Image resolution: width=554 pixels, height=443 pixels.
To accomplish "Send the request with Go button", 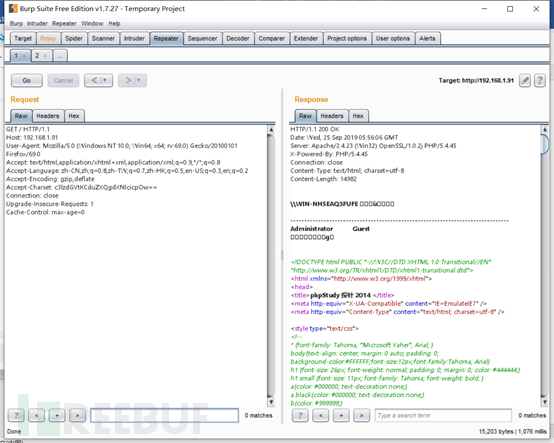I will pyautogui.click(x=27, y=81).
